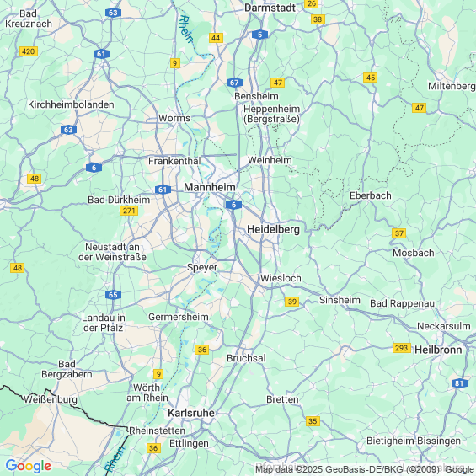
Task: Click the yellow 271 road shield
Action: (x=129, y=211)
